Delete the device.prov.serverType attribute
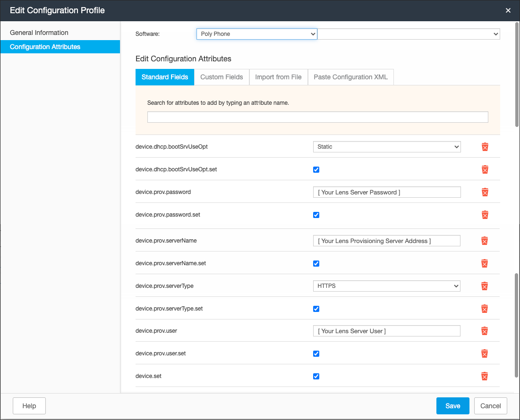 (x=485, y=286)
